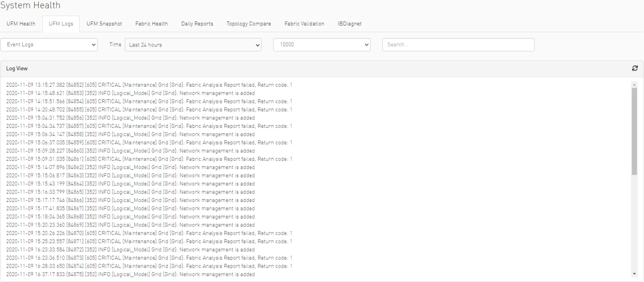Viewport: 644px width, 282px height.
Task: Open Topology Compare tab
Action: coord(249,24)
